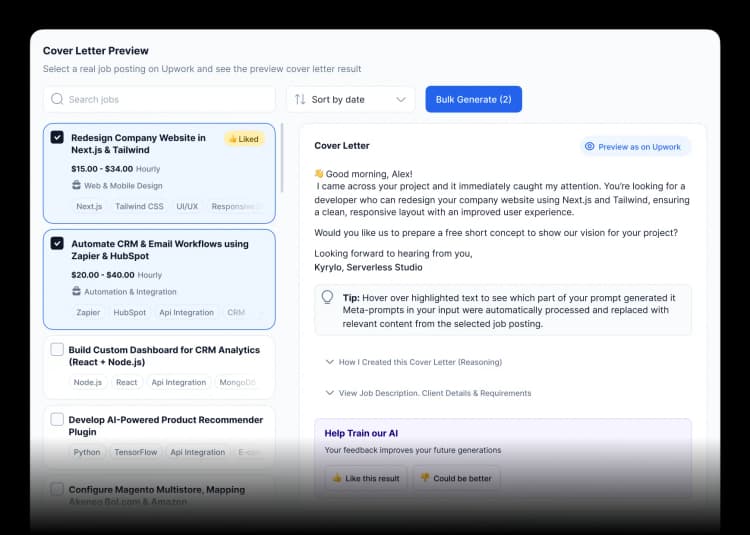Uncheck the Redesign Company Website job checkbox
Viewport: 750px width, 535px height.
pyautogui.click(x=57, y=137)
